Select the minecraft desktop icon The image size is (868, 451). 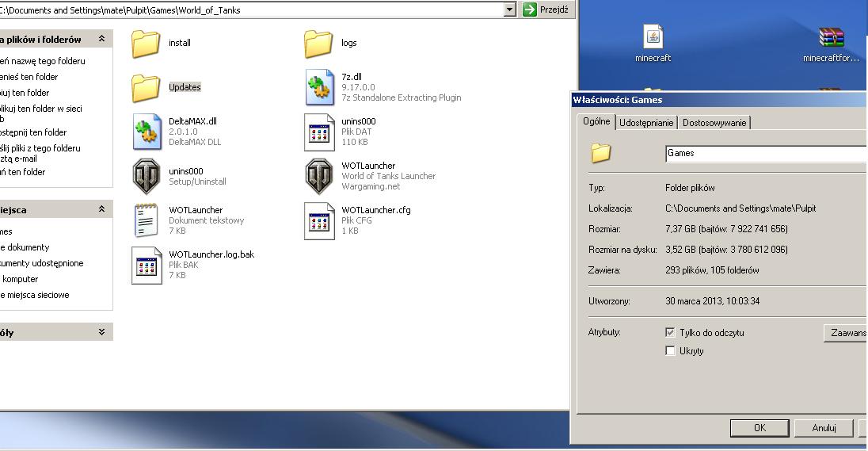[653, 36]
